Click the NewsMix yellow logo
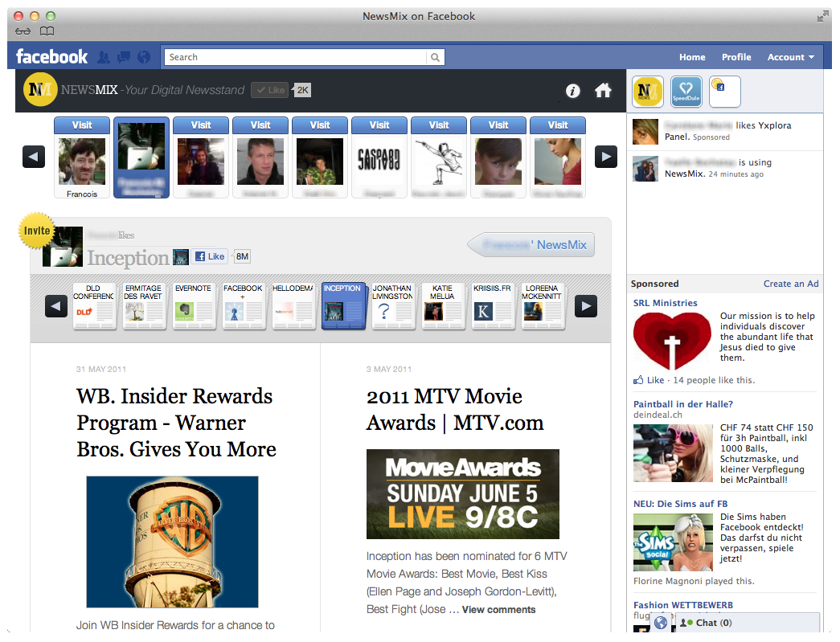This screenshot has height=642, width=840. (39, 89)
